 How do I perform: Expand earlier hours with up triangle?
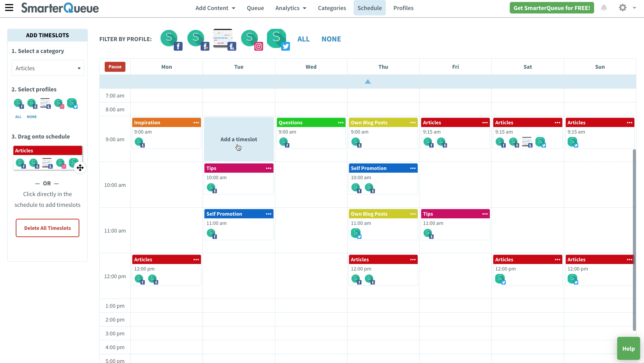pyautogui.click(x=368, y=81)
